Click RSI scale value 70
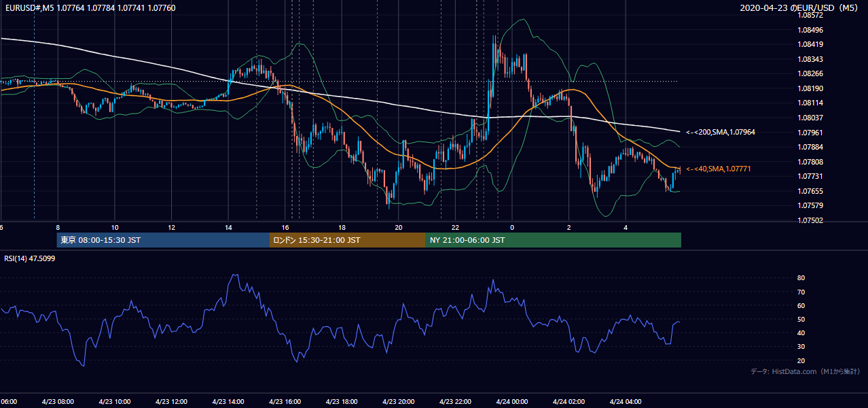868x408 pixels. [x=801, y=292]
